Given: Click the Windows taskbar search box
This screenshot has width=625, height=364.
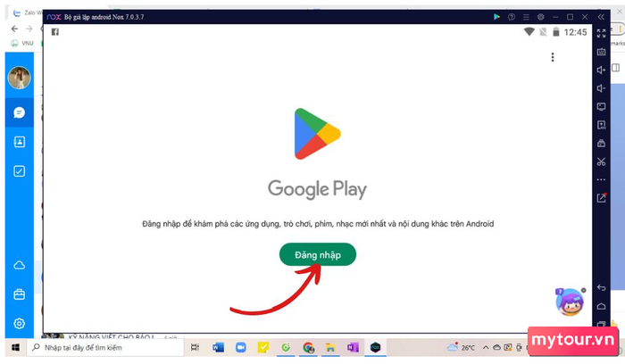Looking at the screenshot, I should (105, 348).
